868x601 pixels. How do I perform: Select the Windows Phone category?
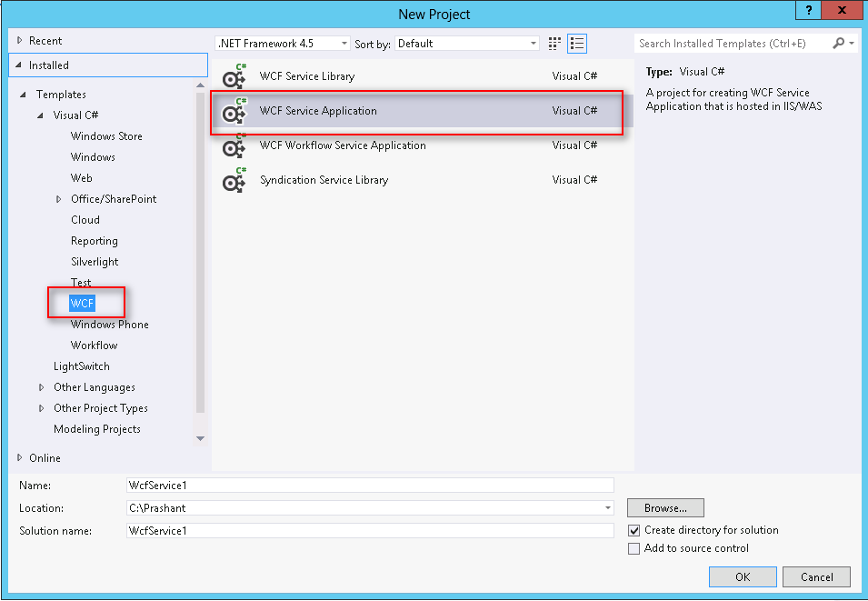click(x=110, y=325)
